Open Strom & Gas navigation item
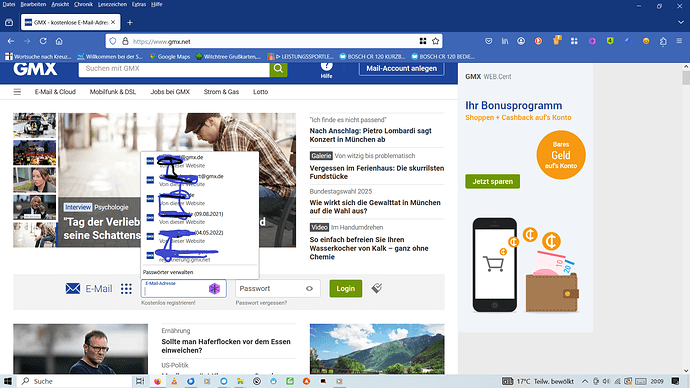 coord(221,92)
